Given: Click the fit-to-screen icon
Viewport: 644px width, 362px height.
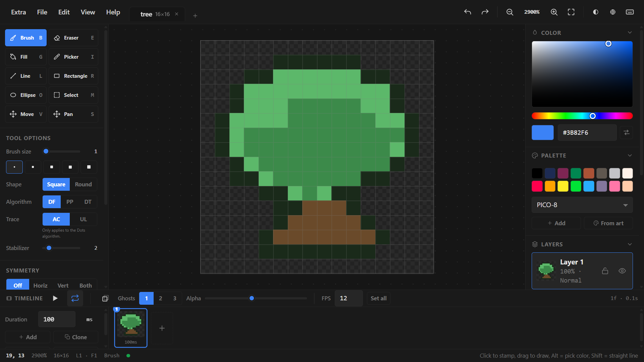Looking at the screenshot, I should (x=571, y=12).
